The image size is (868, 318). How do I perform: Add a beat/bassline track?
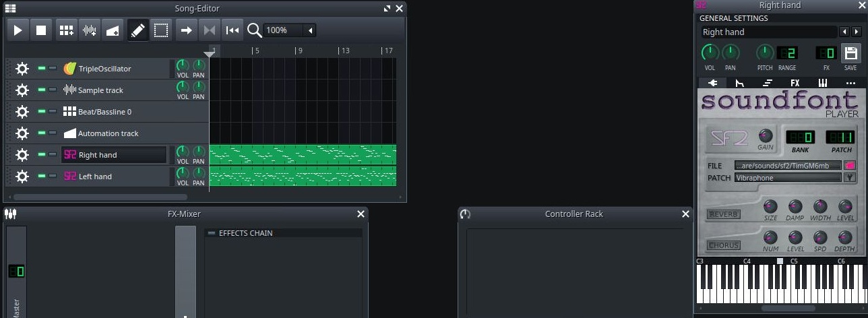click(x=66, y=30)
